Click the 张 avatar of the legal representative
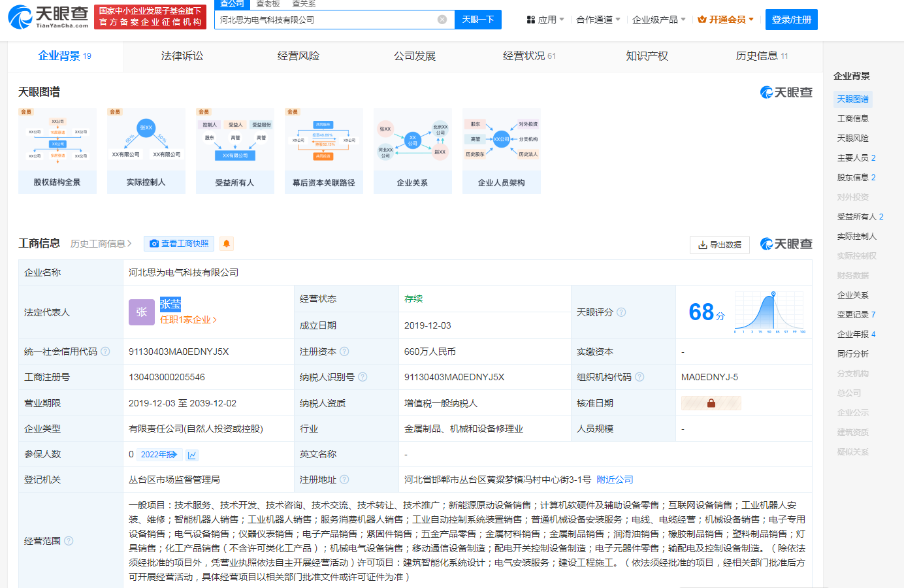 pyautogui.click(x=142, y=312)
